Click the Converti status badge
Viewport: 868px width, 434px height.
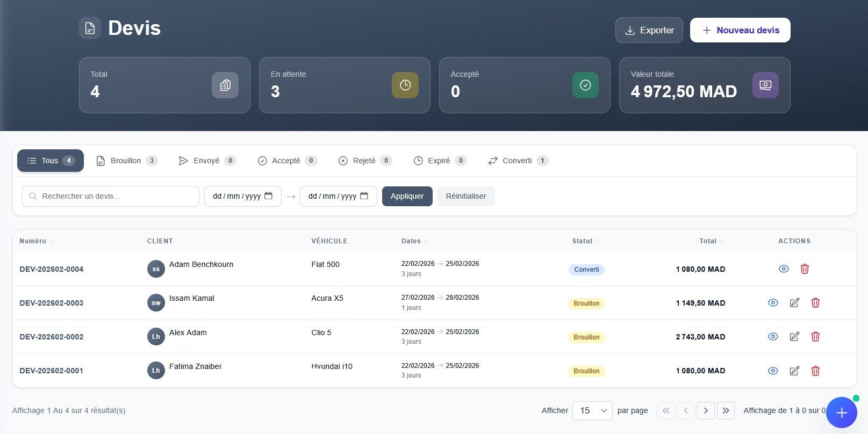point(586,270)
